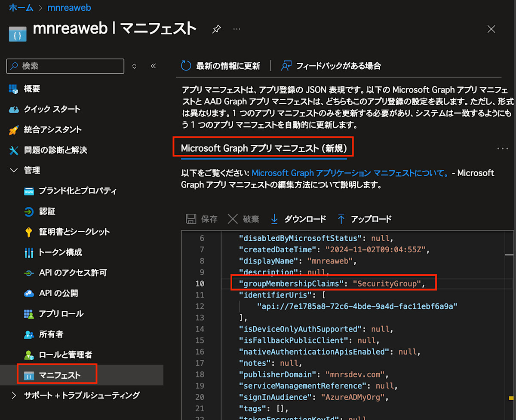The image size is (516, 420).
Task: Open the ellipsis menu next to the title
Action: 236,29
